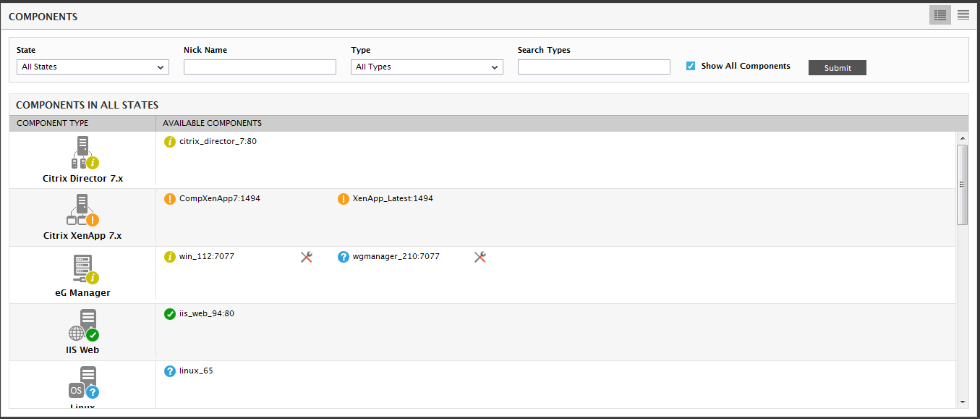Click info status icon beside win_112:7077

tap(170, 256)
